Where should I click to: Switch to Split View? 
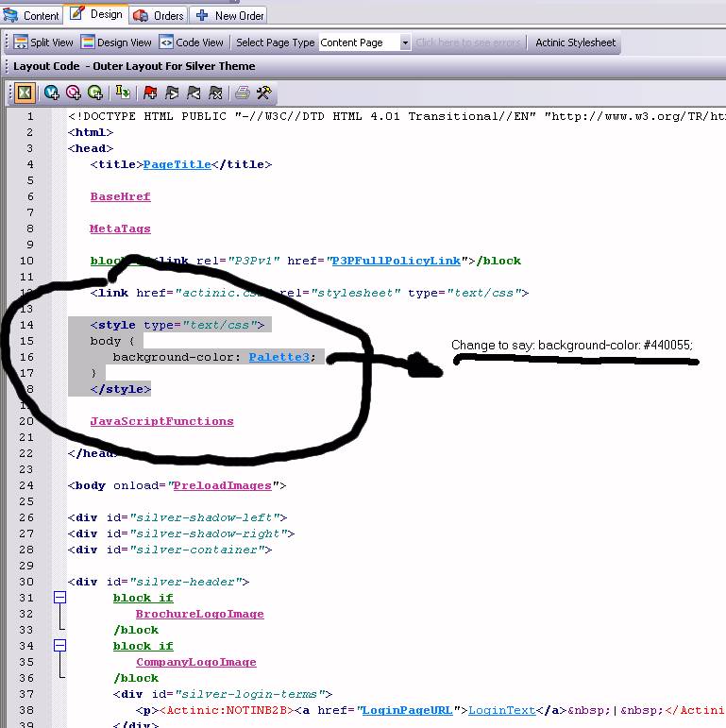click(42, 42)
